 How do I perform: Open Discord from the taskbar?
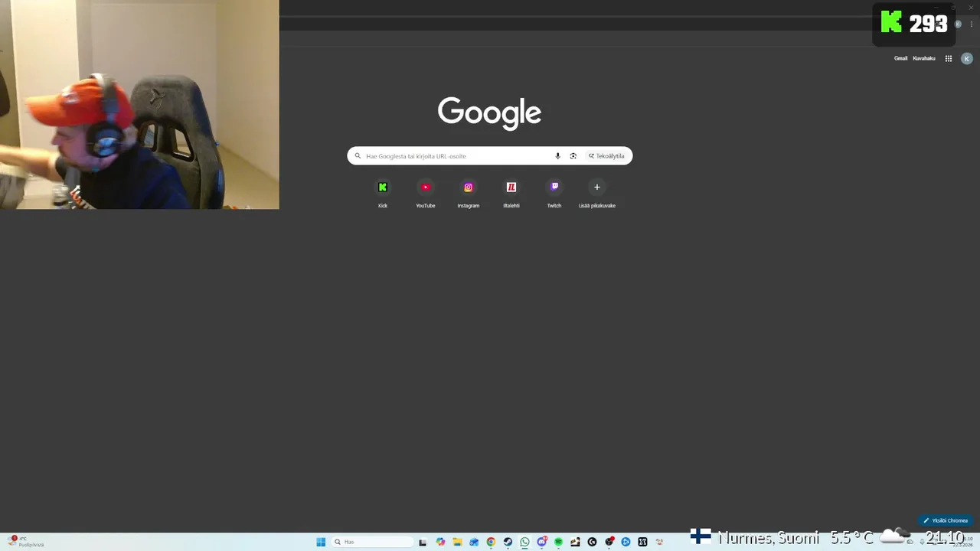coord(542,542)
